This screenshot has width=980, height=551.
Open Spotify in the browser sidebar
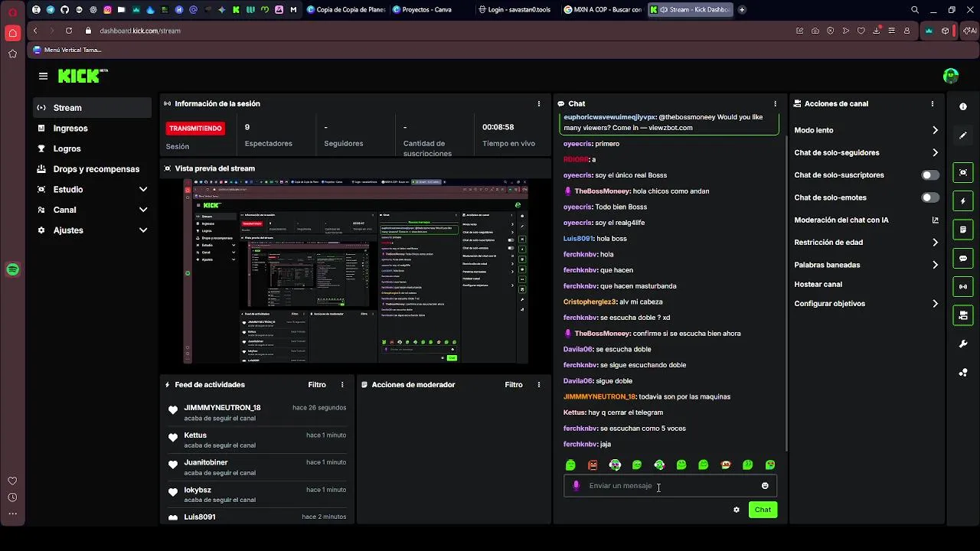[x=12, y=269]
